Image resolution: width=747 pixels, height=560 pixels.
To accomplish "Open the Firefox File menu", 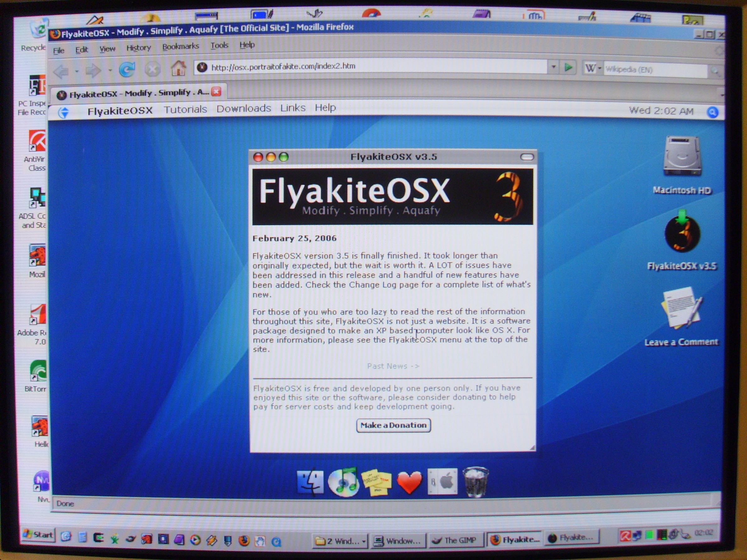I will [59, 51].
